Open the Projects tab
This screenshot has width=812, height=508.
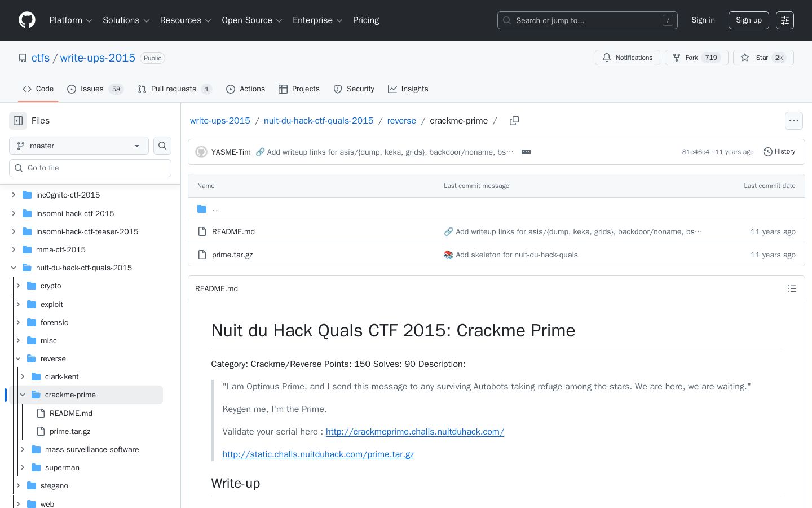299,89
